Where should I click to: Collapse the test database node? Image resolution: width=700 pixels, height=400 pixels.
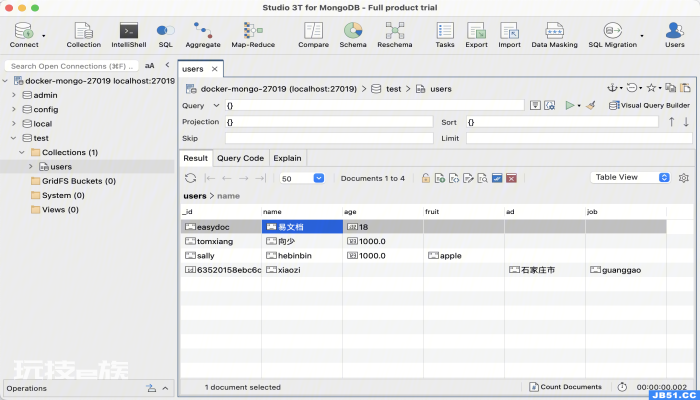tap(14, 138)
